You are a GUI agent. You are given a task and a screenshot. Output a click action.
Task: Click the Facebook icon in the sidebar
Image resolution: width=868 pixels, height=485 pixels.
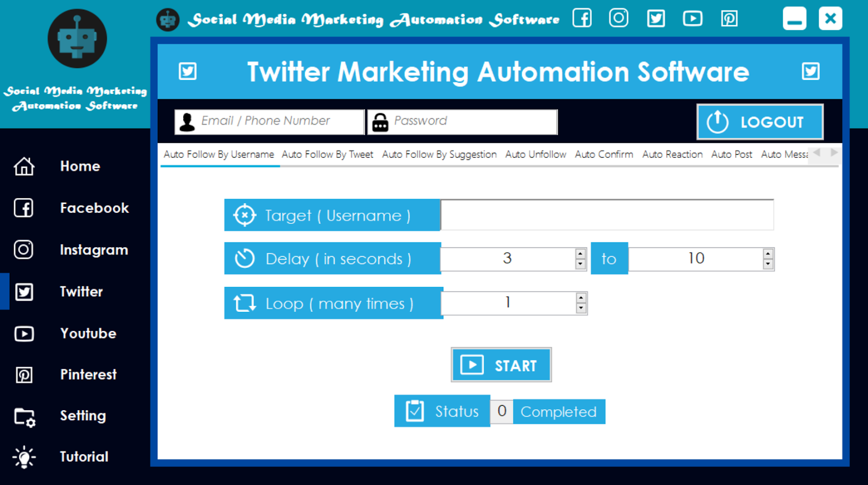tap(23, 208)
